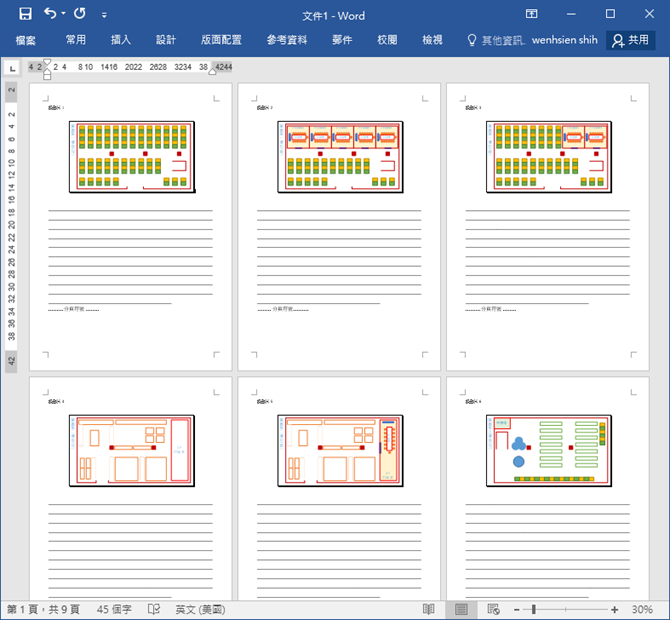Screen dimensions: 670x620
Task: Click the zoom slider handle
Action: [533, 610]
